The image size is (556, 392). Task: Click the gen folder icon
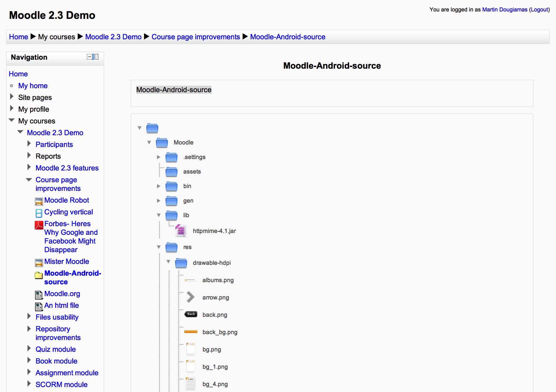pyautogui.click(x=171, y=201)
